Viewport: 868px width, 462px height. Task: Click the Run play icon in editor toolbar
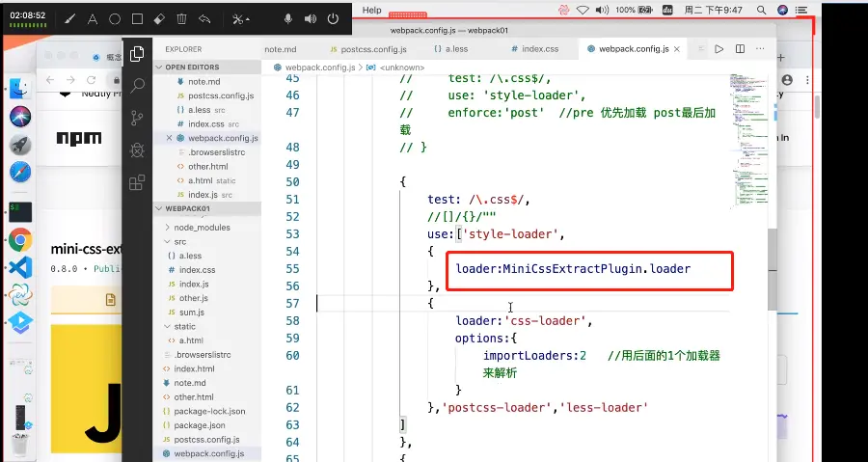[719, 49]
